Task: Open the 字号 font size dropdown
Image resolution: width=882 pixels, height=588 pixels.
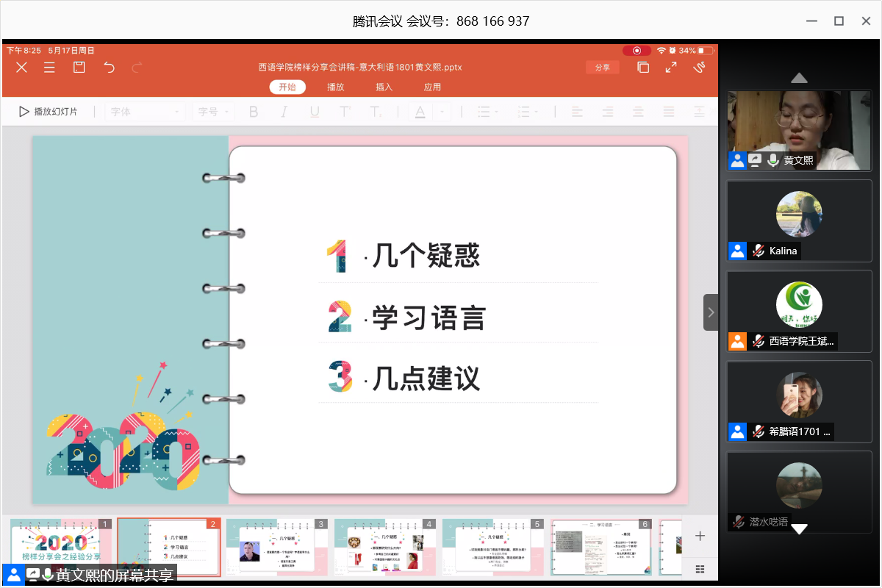Action: pos(213,112)
